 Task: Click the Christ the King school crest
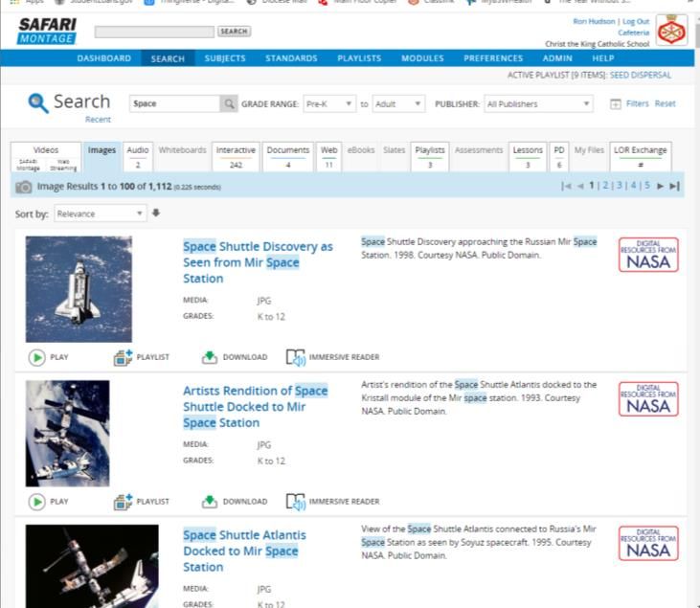671,31
